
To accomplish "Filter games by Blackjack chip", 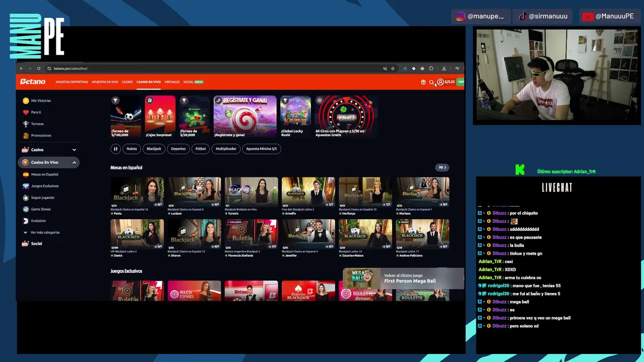I will (154, 149).
